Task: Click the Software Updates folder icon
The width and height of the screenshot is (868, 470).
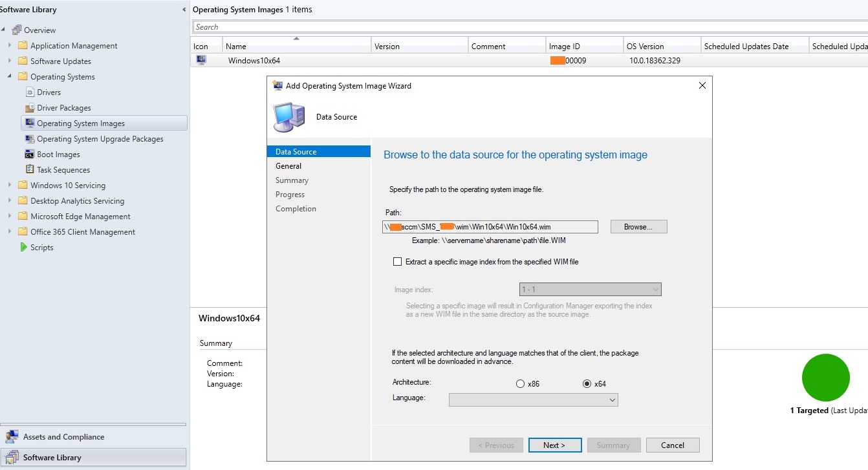Action: click(x=23, y=61)
